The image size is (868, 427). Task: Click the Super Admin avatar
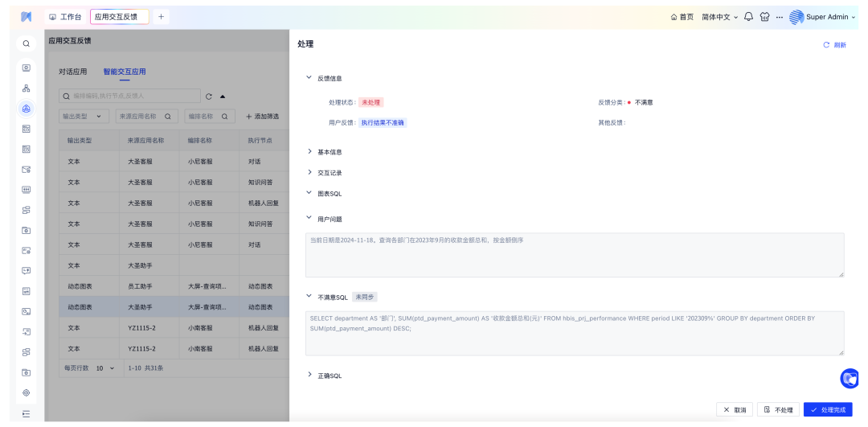click(796, 17)
